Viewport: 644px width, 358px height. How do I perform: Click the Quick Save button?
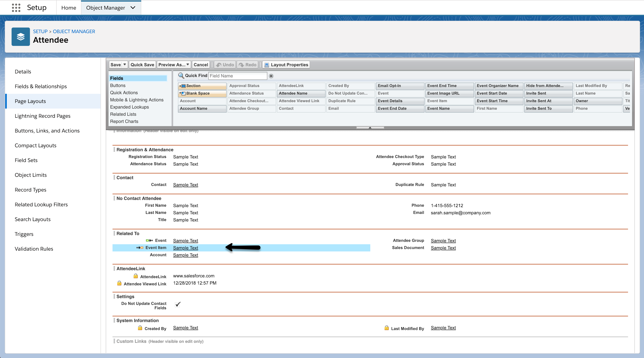[142, 65]
